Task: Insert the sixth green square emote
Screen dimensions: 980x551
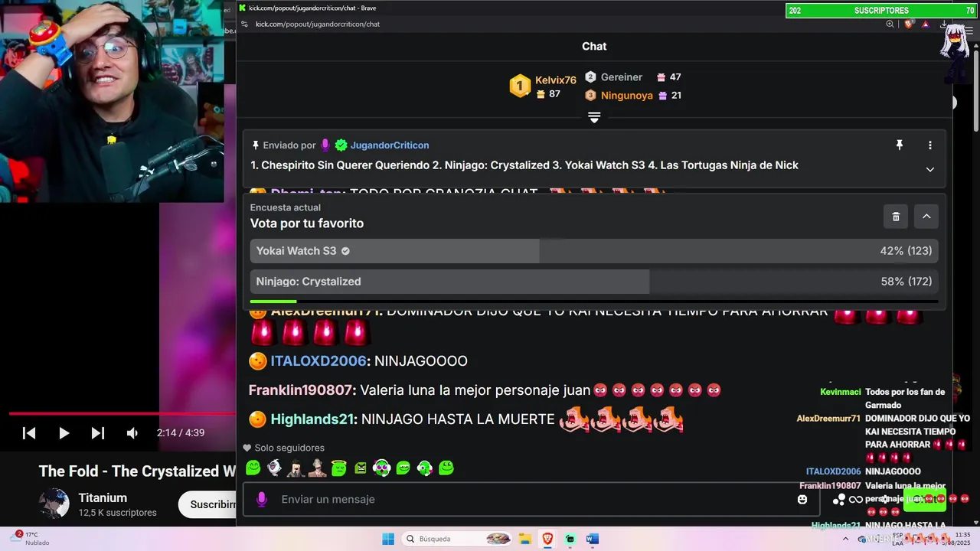Action: 361,468
